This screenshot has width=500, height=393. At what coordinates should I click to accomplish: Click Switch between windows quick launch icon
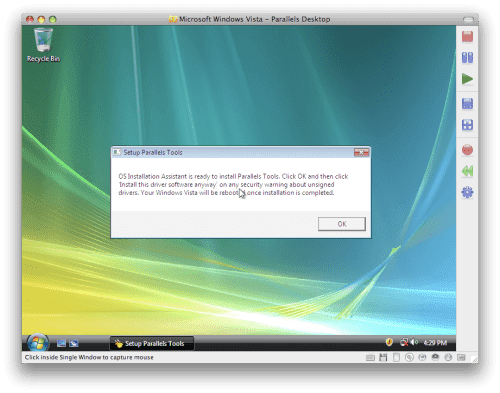[74, 343]
